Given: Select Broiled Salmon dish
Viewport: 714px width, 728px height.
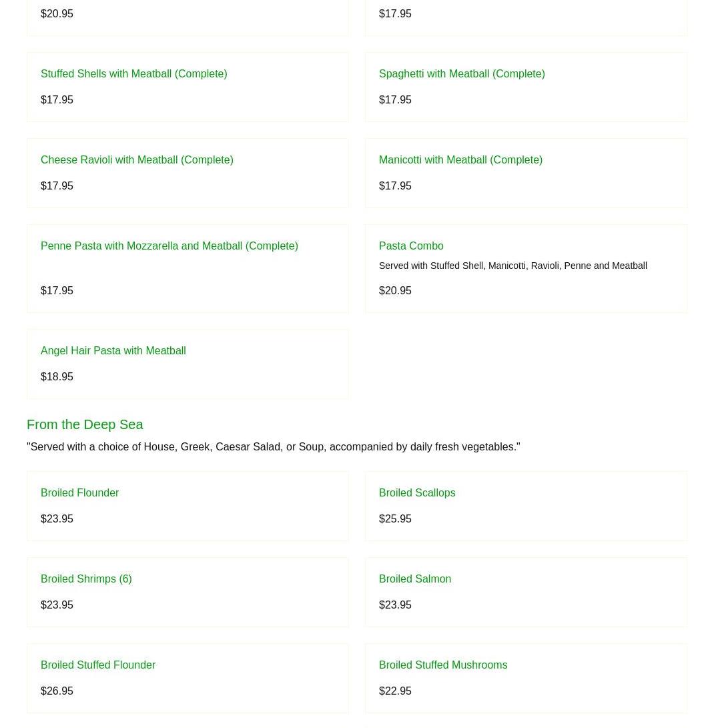Looking at the screenshot, I should (414, 579).
